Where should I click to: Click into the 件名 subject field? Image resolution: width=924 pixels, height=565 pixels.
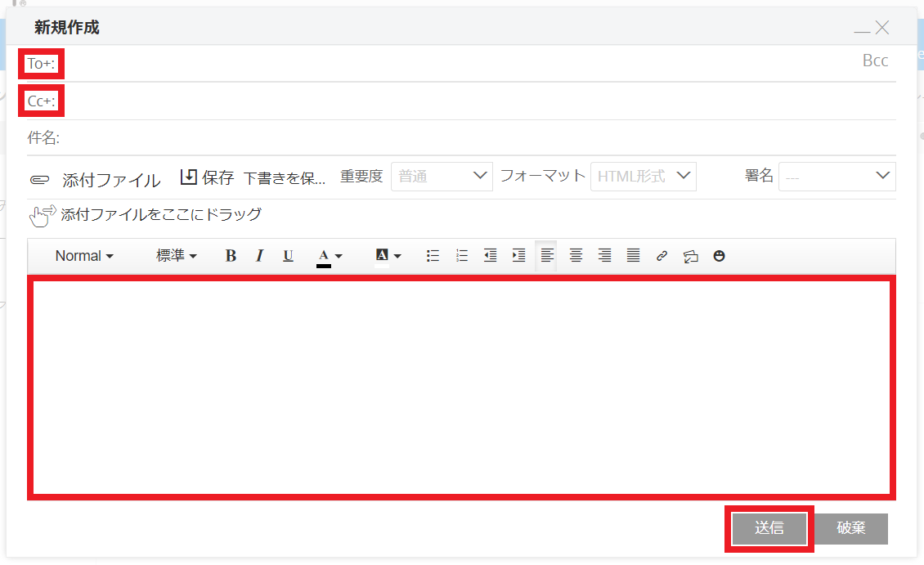tap(474, 138)
